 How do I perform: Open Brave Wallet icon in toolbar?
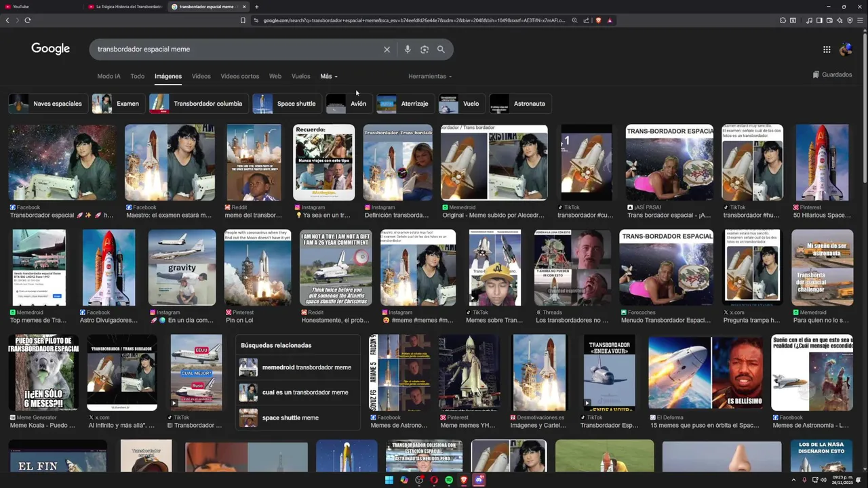point(829,20)
